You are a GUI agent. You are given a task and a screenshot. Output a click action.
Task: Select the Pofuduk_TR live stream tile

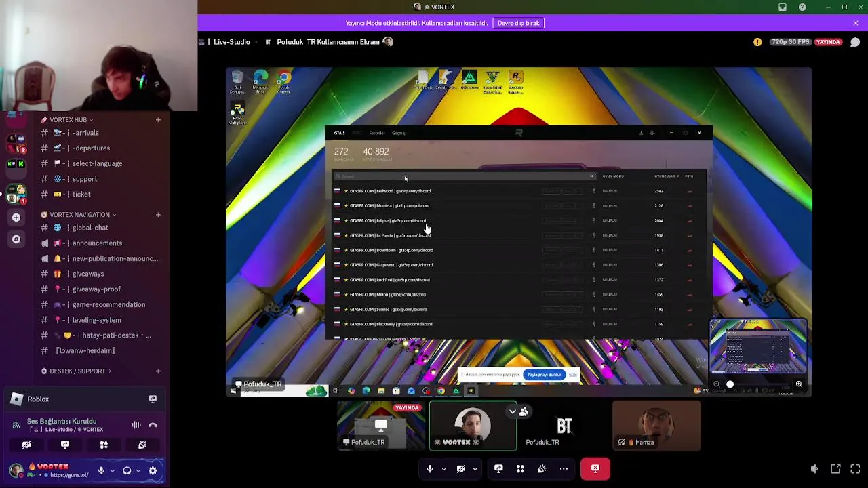(x=382, y=426)
